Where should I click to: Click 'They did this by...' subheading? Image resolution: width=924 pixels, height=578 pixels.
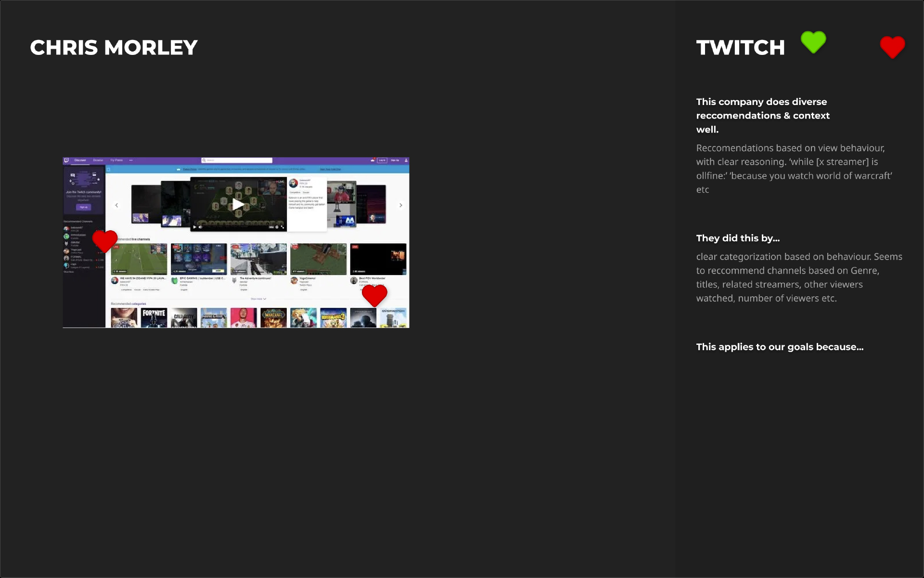pos(738,238)
